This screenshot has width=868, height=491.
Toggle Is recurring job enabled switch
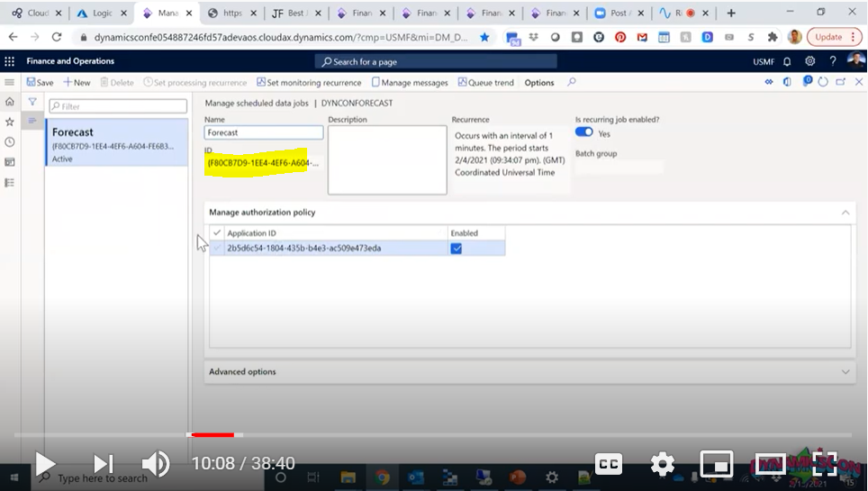[584, 132]
